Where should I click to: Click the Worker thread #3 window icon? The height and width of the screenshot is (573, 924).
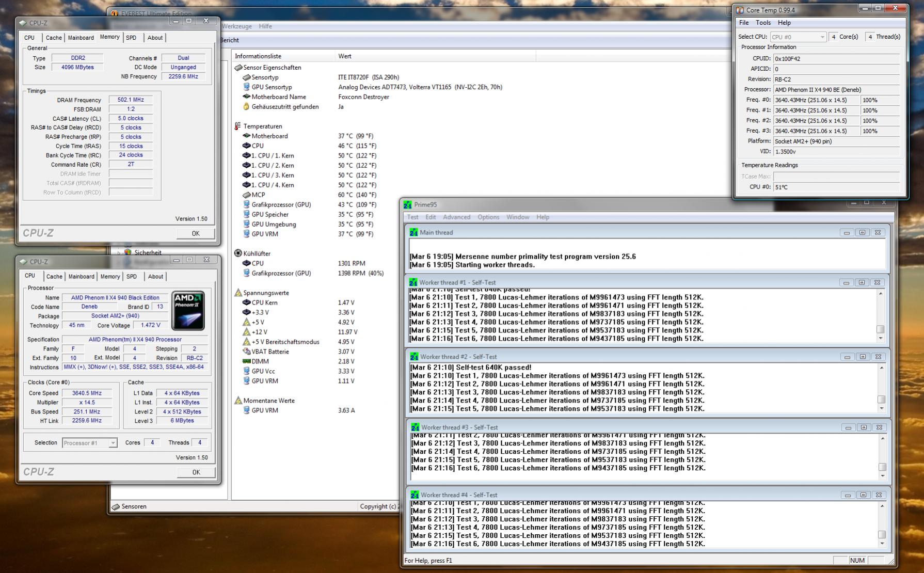(415, 427)
